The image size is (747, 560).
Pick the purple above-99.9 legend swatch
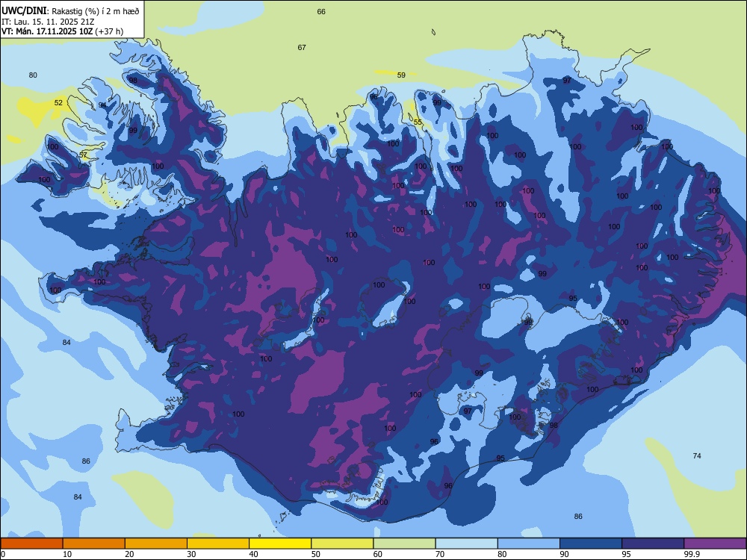click(x=715, y=544)
